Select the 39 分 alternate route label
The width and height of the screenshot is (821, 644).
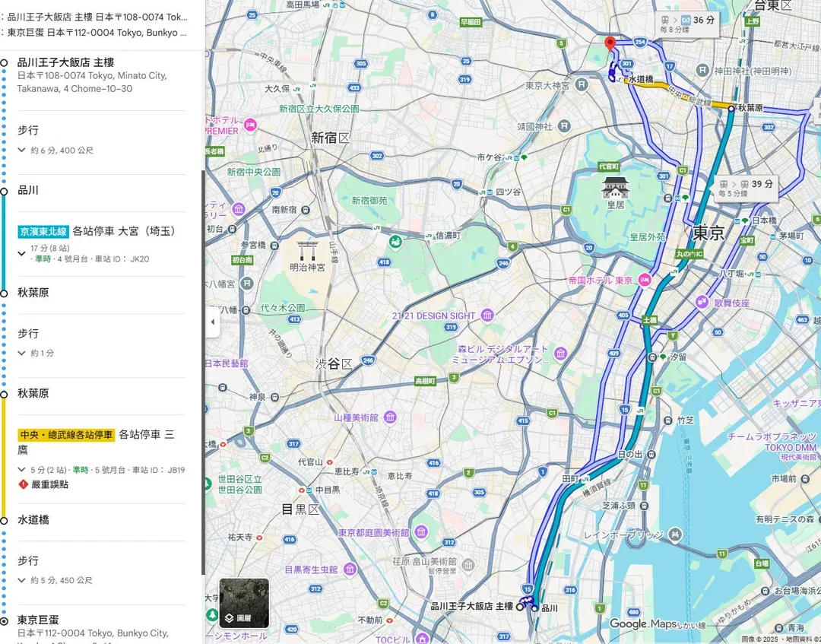tap(745, 188)
